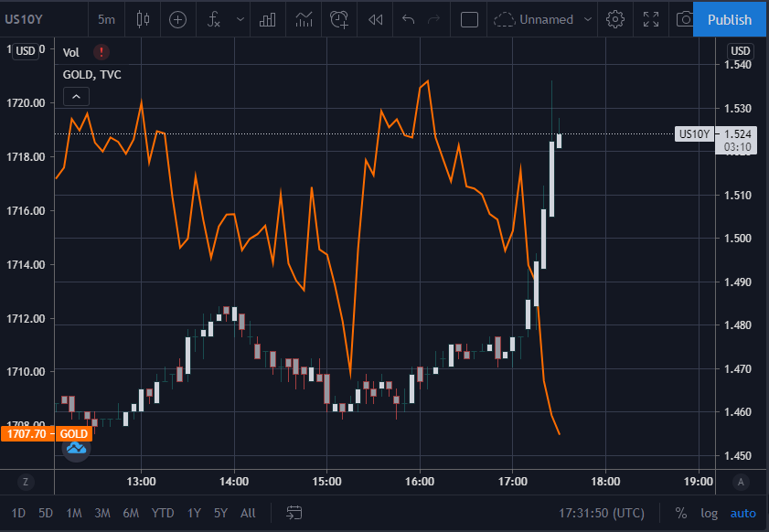
Task: Redo the last chart action
Action: (x=434, y=19)
